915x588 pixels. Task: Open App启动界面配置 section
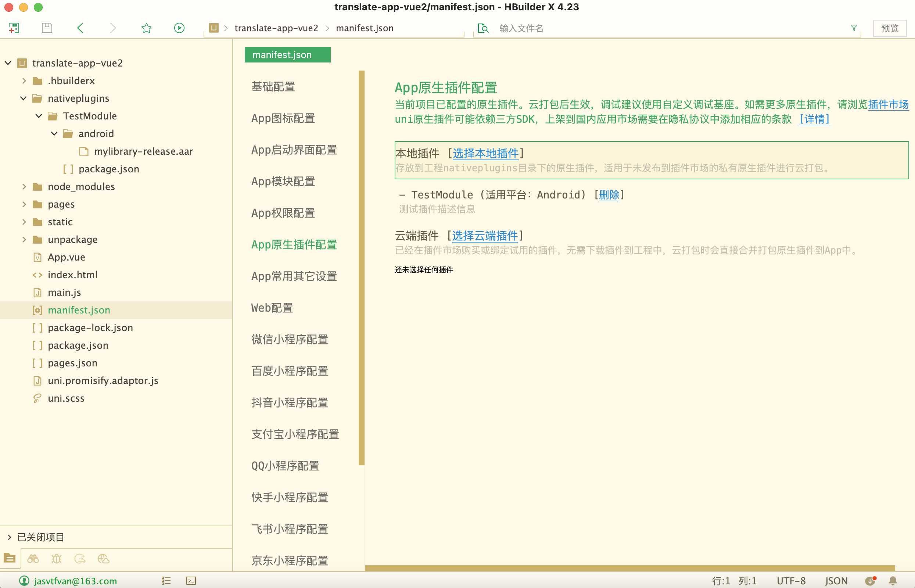pyautogui.click(x=294, y=150)
